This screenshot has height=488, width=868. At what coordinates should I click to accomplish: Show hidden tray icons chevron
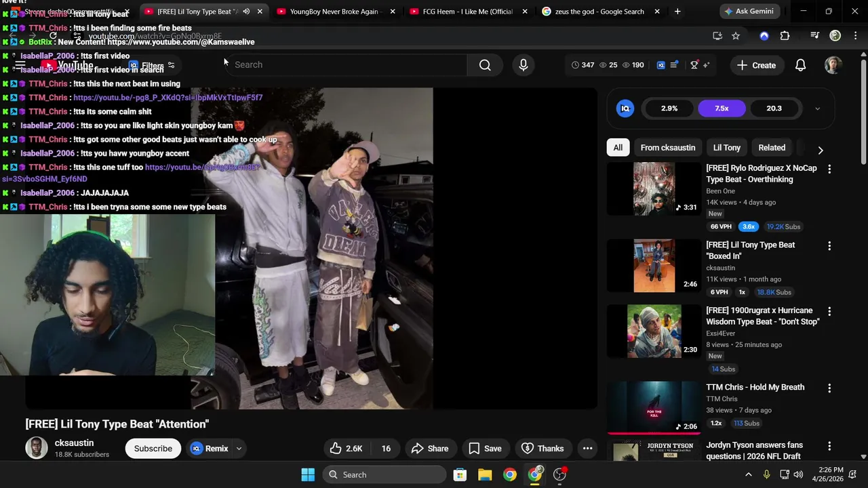pos(748,474)
